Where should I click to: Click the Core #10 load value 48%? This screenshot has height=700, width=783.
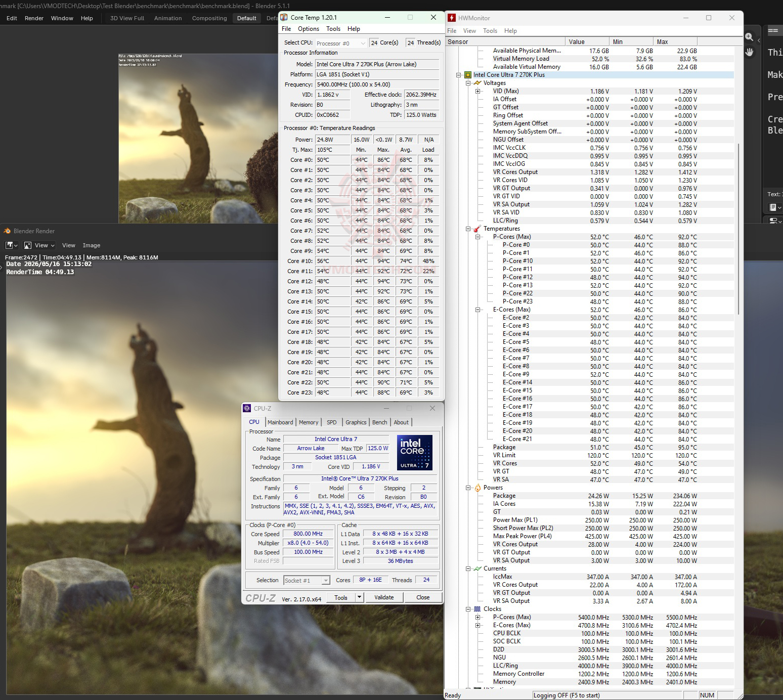pos(428,261)
